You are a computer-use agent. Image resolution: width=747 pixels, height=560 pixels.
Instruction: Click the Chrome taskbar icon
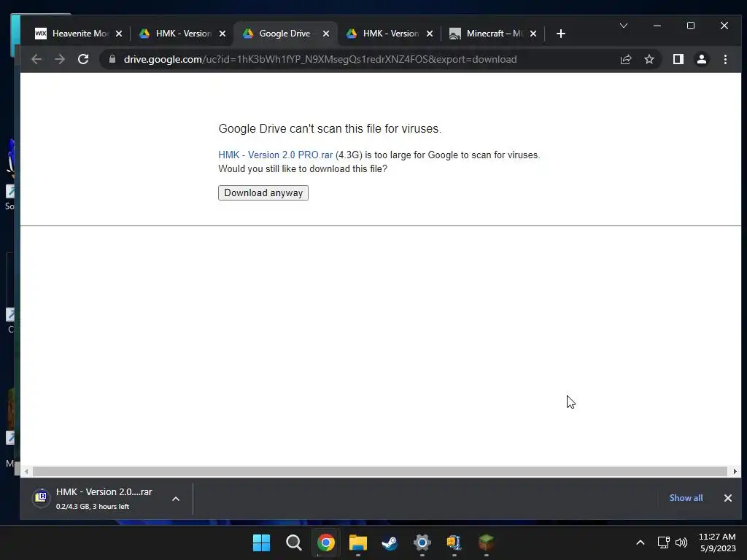[326, 542]
